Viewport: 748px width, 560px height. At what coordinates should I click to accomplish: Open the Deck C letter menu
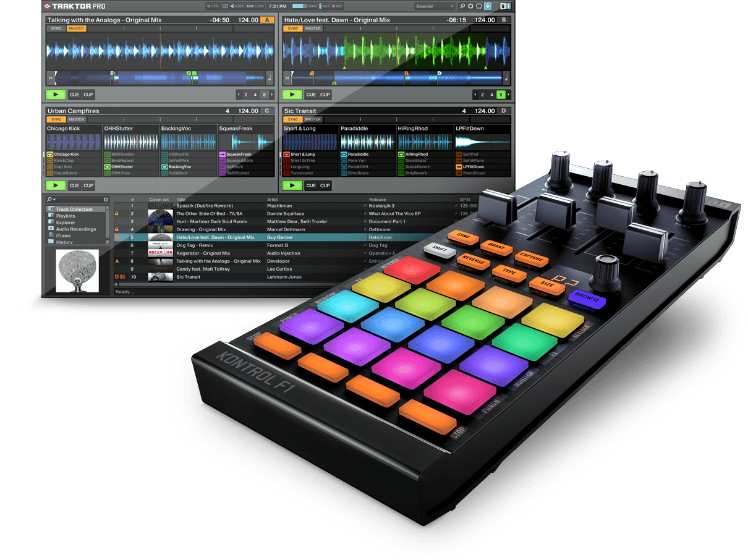tap(266, 111)
